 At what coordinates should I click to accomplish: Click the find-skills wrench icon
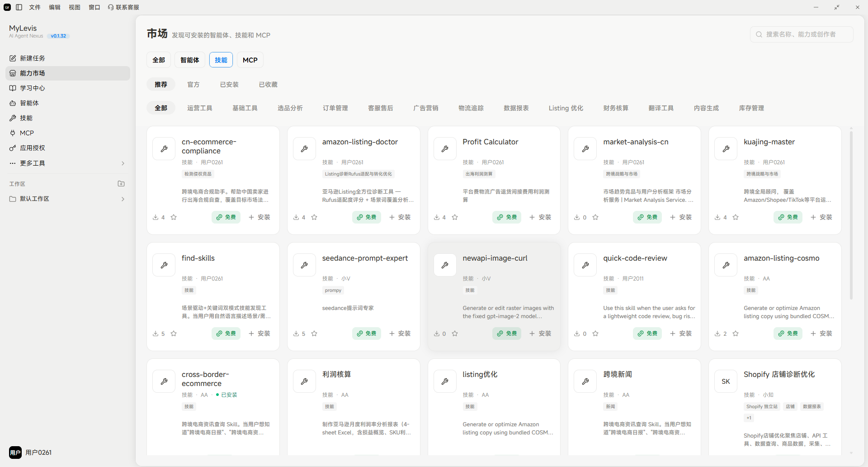point(164,265)
